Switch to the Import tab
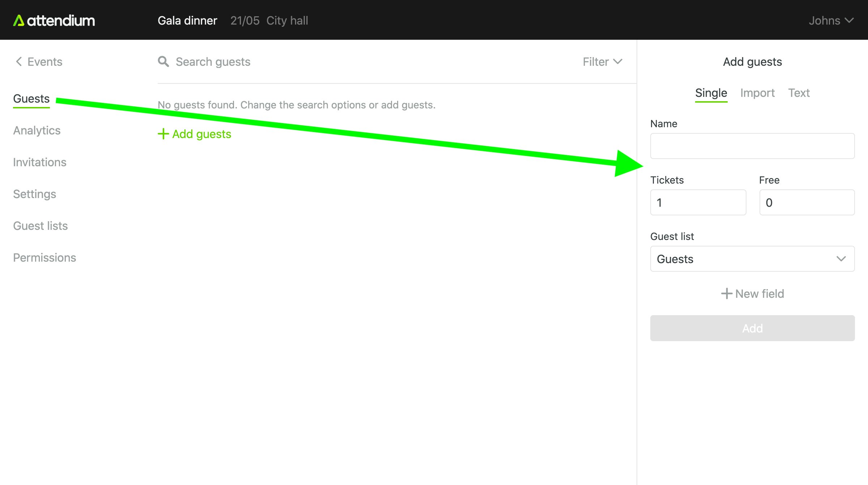 757,93
